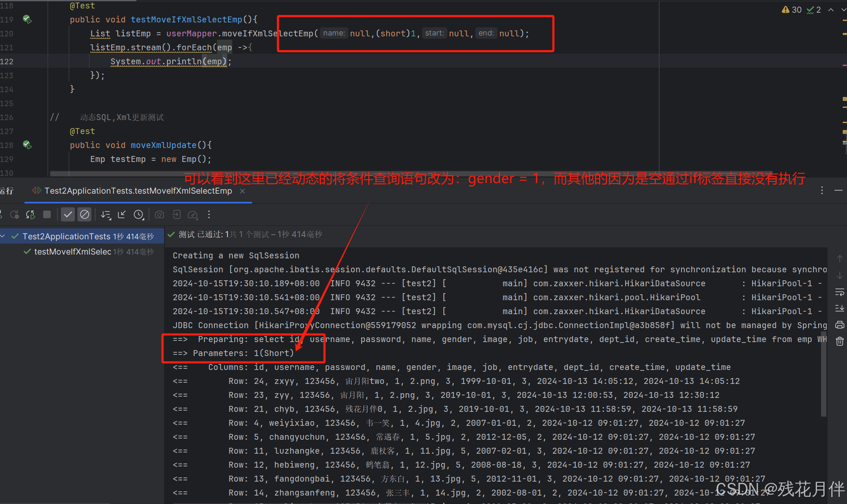
Task: Click the collapse all tests icon
Action: point(122,215)
